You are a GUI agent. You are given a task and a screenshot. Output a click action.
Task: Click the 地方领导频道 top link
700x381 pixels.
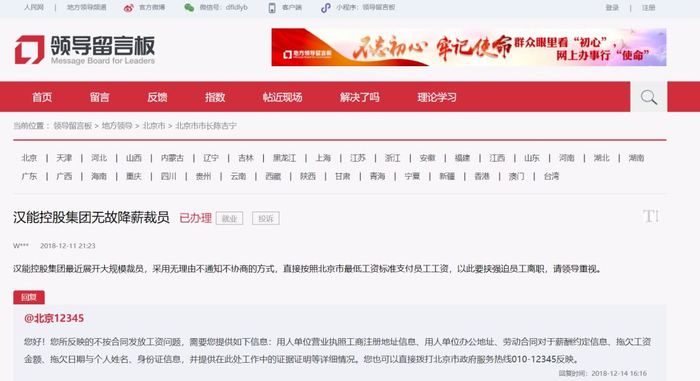tap(87, 8)
